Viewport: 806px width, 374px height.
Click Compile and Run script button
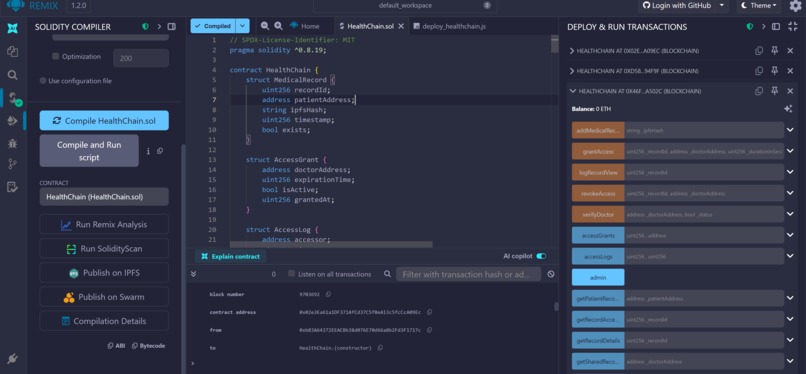[x=89, y=151]
